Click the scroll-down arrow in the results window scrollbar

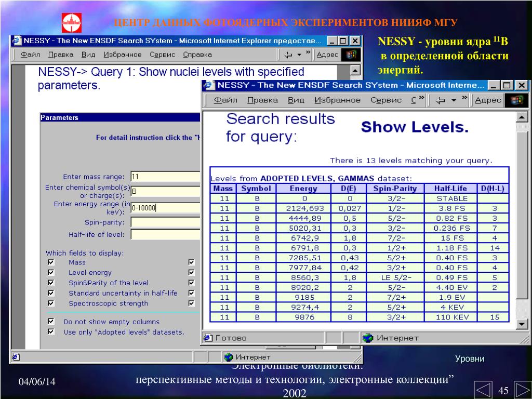522,324
